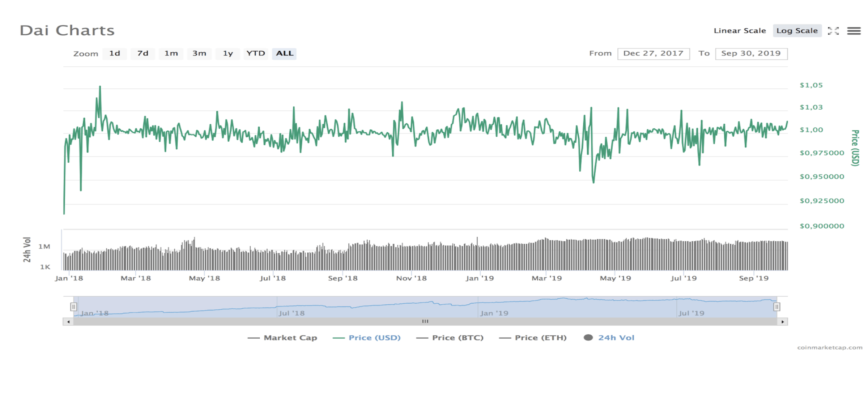Grab the left navigator range handle

coord(73,307)
